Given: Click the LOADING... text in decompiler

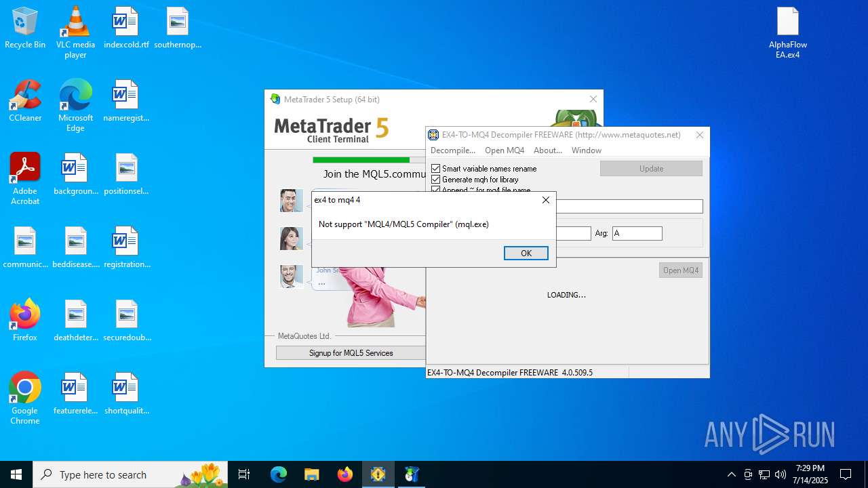Looking at the screenshot, I should point(566,295).
